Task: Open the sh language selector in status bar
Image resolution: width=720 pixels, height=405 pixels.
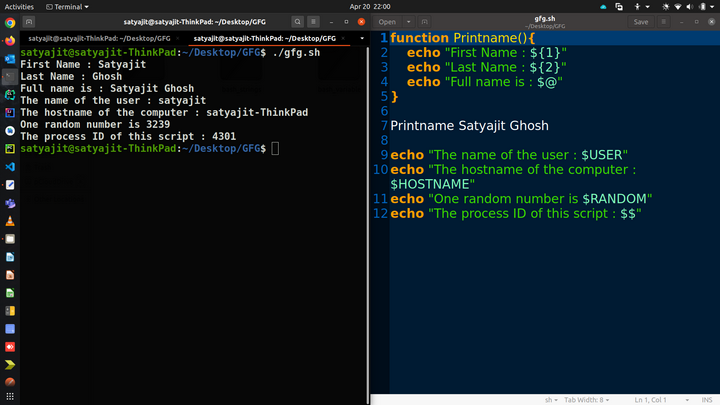Action: point(551,400)
